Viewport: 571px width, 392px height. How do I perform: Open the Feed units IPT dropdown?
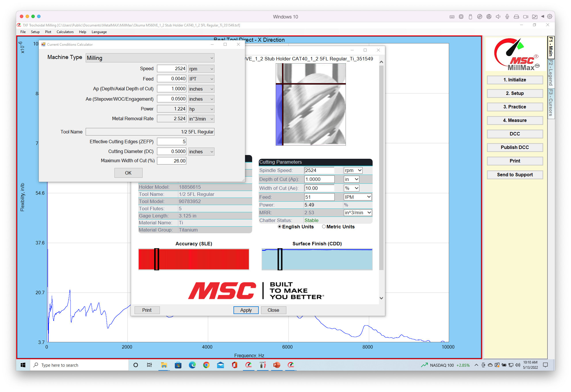click(x=201, y=79)
